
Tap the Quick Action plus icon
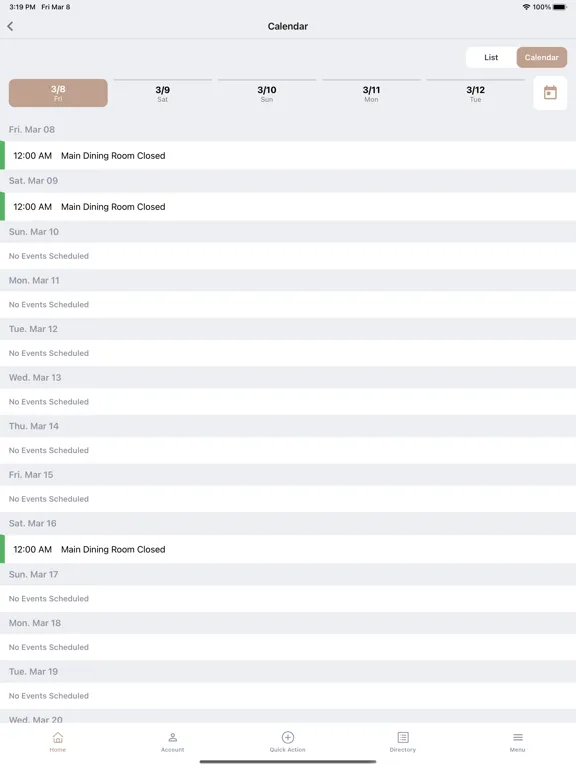288,737
